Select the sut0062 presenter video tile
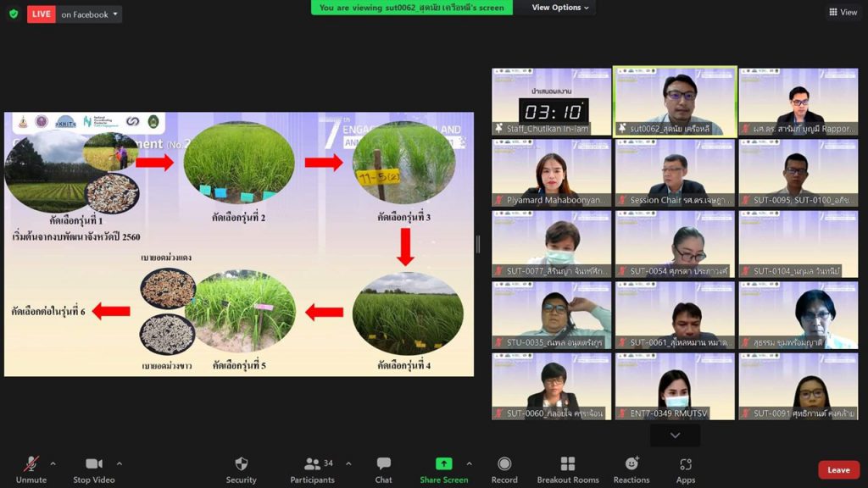 click(675, 102)
